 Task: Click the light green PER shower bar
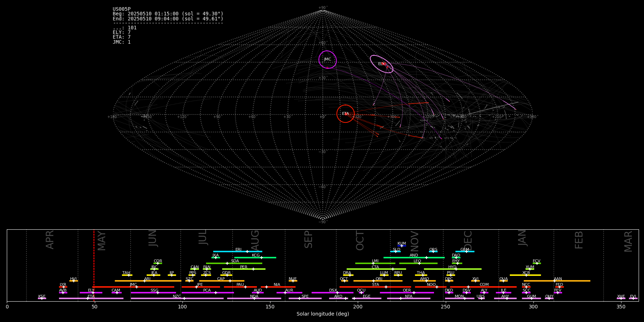[244, 269]
